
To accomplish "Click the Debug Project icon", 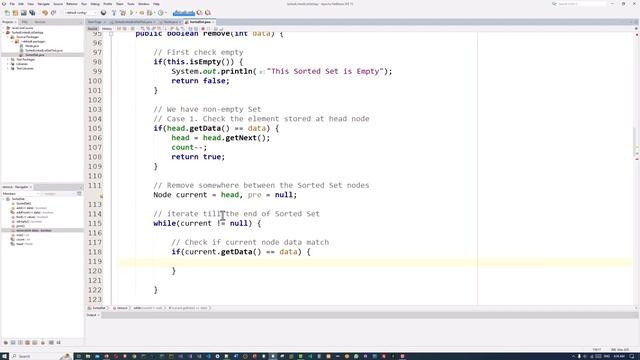I will pyautogui.click(x=142, y=13).
